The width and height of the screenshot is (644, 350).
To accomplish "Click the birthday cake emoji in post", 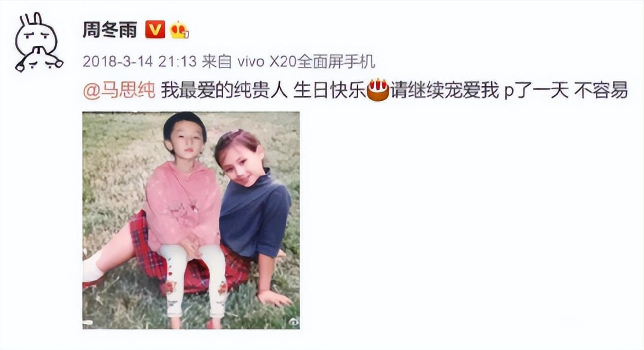I will tap(378, 90).
